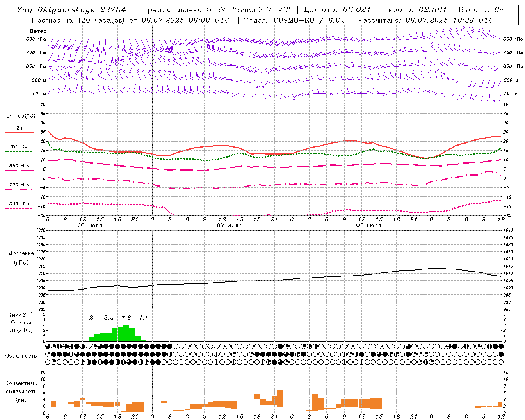Select the Осадки panel label
This screenshot has height=420, width=525.
click(21, 322)
